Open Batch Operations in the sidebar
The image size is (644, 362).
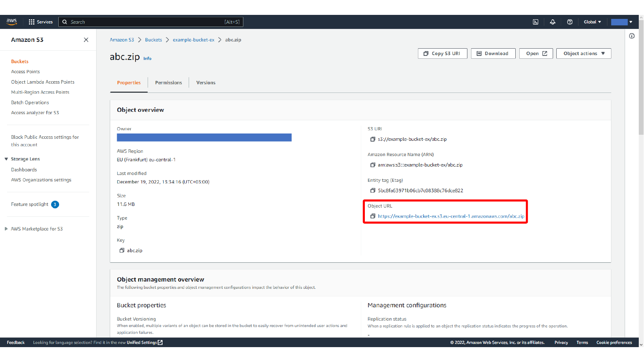pos(30,103)
